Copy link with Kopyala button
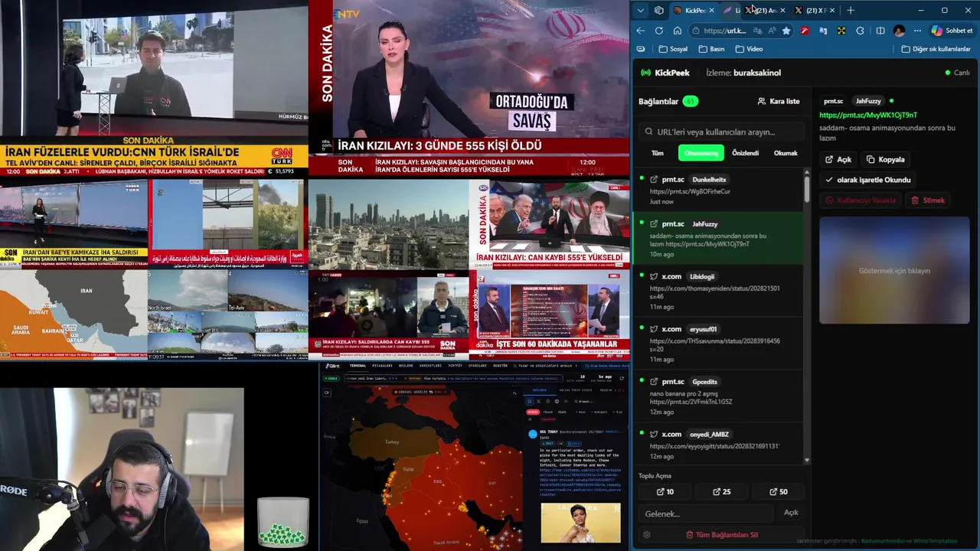This screenshot has width=980, height=551. tap(886, 159)
